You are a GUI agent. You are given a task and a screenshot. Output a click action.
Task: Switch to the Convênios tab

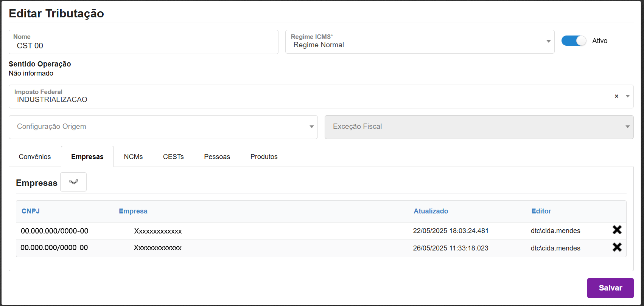(x=35, y=157)
